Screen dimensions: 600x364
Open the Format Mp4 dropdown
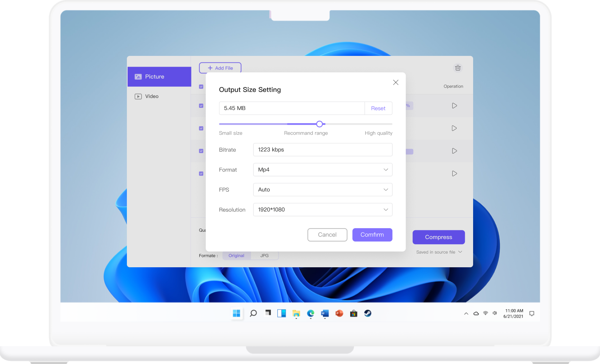click(x=323, y=169)
